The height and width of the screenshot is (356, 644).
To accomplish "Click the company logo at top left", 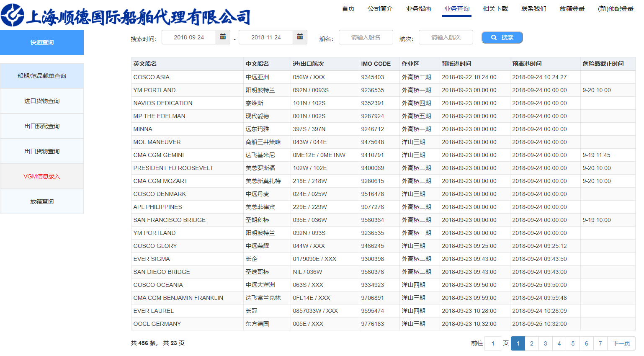I will [x=13, y=15].
